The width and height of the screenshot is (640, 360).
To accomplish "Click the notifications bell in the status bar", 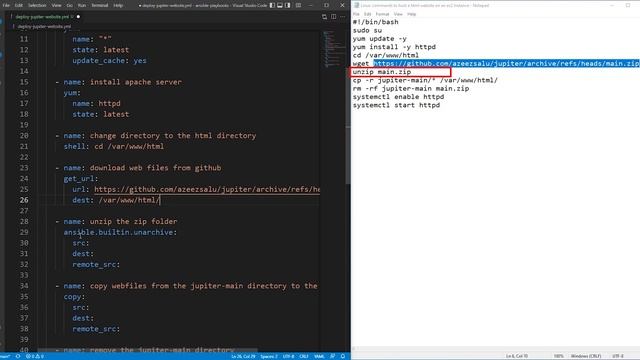I will click(343, 356).
